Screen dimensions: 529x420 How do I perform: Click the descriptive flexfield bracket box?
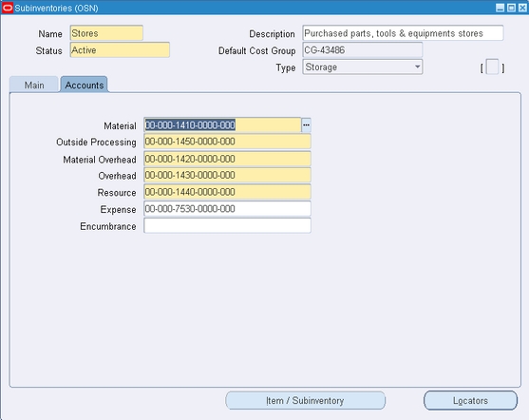tap(492, 67)
